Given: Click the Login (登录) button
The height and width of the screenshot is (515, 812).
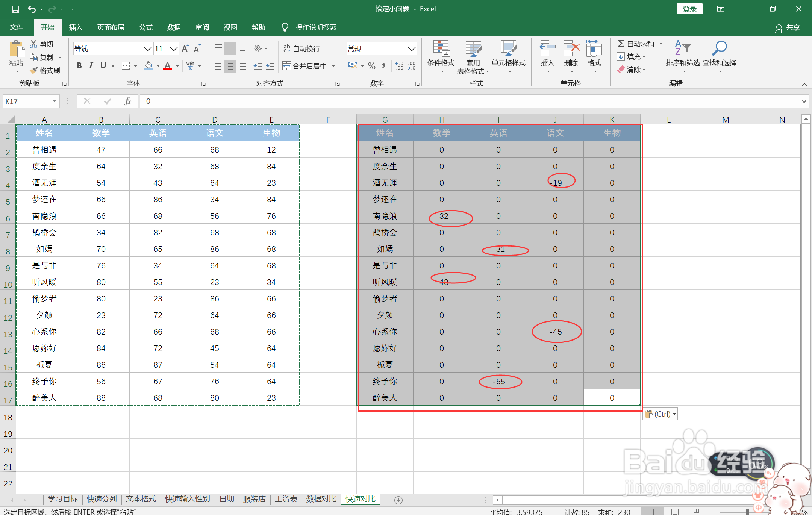Looking at the screenshot, I should 689,9.
